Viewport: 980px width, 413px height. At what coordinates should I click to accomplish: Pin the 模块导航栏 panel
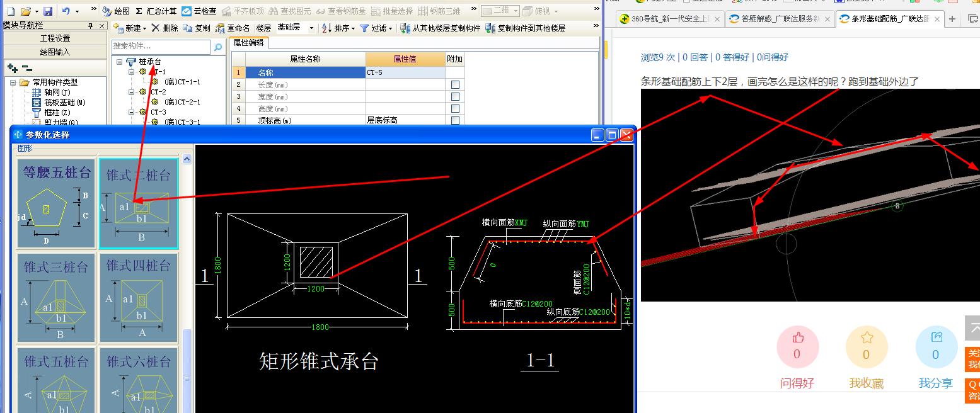[x=91, y=26]
